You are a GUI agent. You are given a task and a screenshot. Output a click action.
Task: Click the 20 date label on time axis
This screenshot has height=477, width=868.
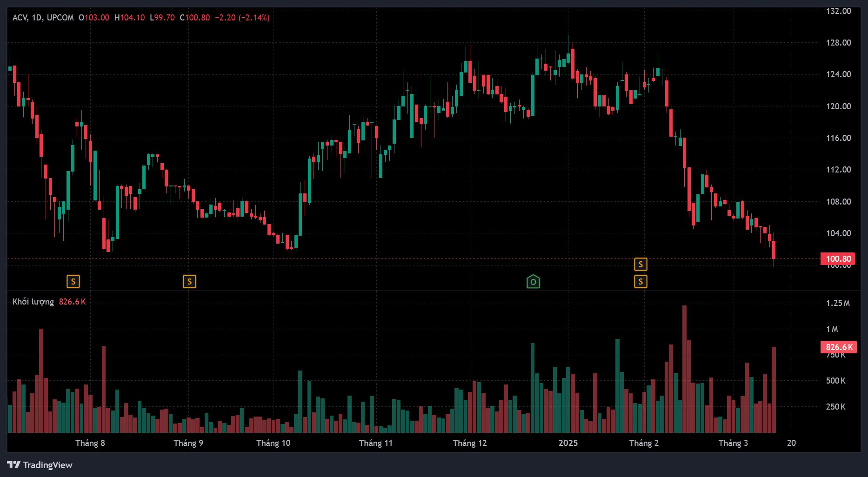click(791, 443)
